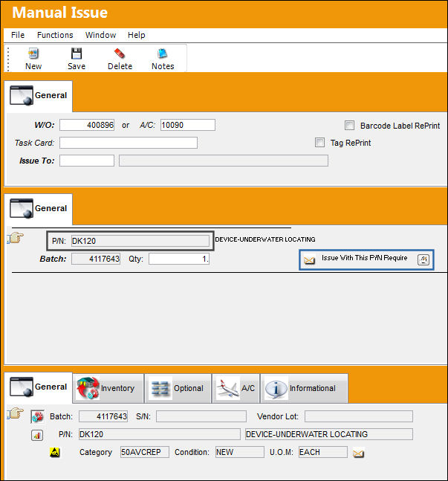Click the P/N field containing DK120 in middle section
Viewport: 448px width, 481px height.
[140, 241]
